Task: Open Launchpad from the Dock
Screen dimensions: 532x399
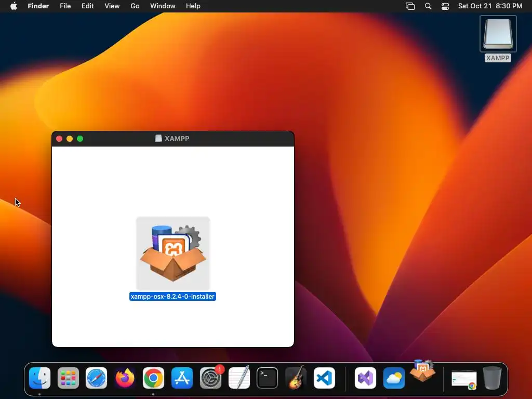Action: (x=68, y=378)
